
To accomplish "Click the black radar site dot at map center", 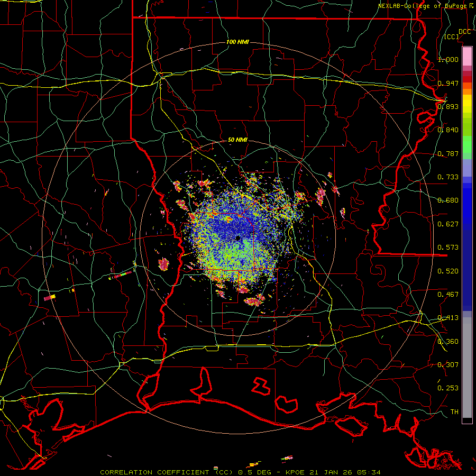I will [238, 239].
